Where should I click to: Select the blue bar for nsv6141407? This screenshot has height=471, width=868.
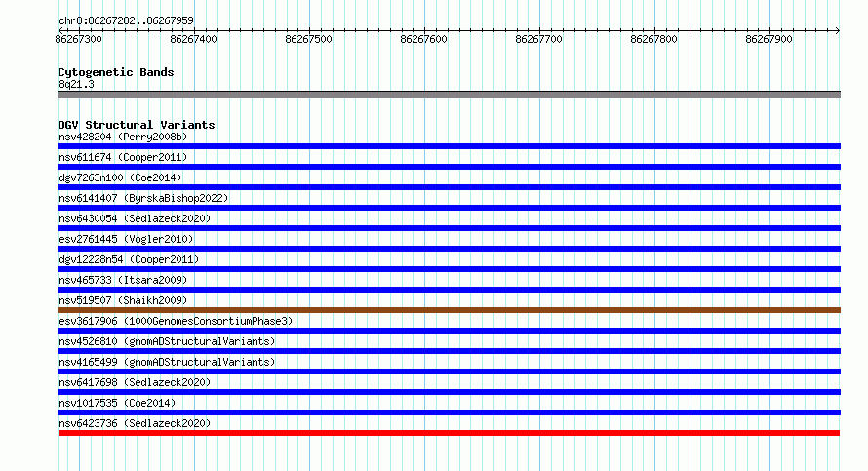tap(449, 208)
